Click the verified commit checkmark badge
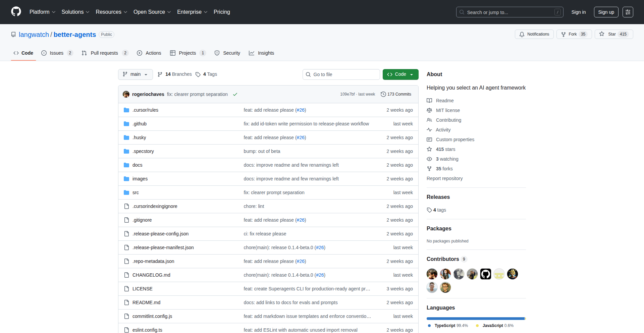This screenshot has height=333, width=644. pyautogui.click(x=235, y=94)
